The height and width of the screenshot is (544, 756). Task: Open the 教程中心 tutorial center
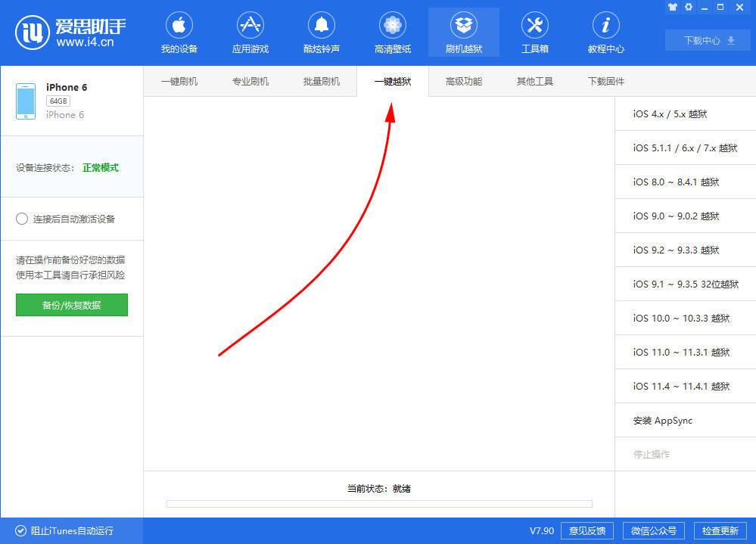click(x=605, y=32)
